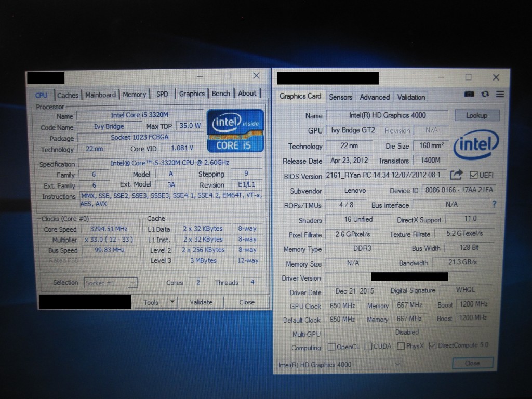
Task: Close the CPU-Z window with the X
Action: point(256,76)
